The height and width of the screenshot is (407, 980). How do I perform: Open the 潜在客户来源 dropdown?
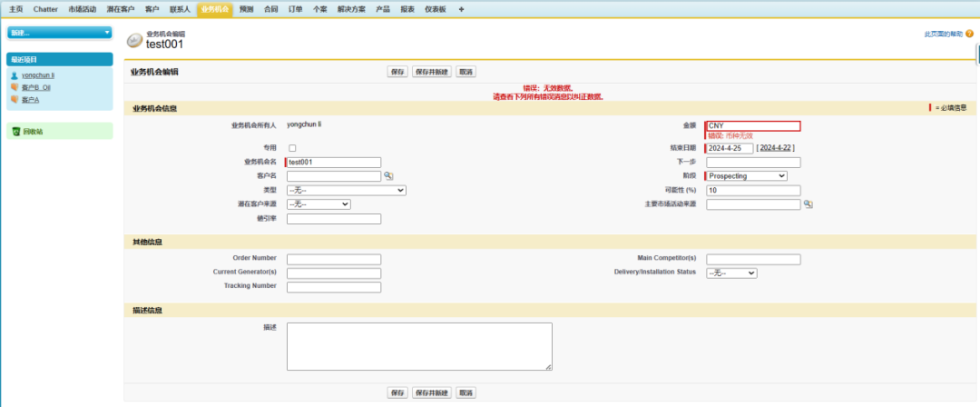tap(318, 204)
